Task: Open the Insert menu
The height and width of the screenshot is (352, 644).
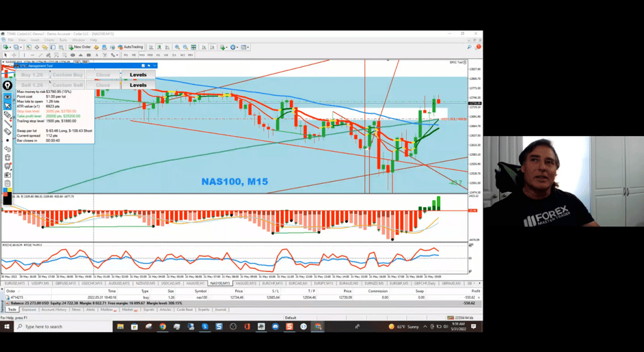Action: coord(35,40)
